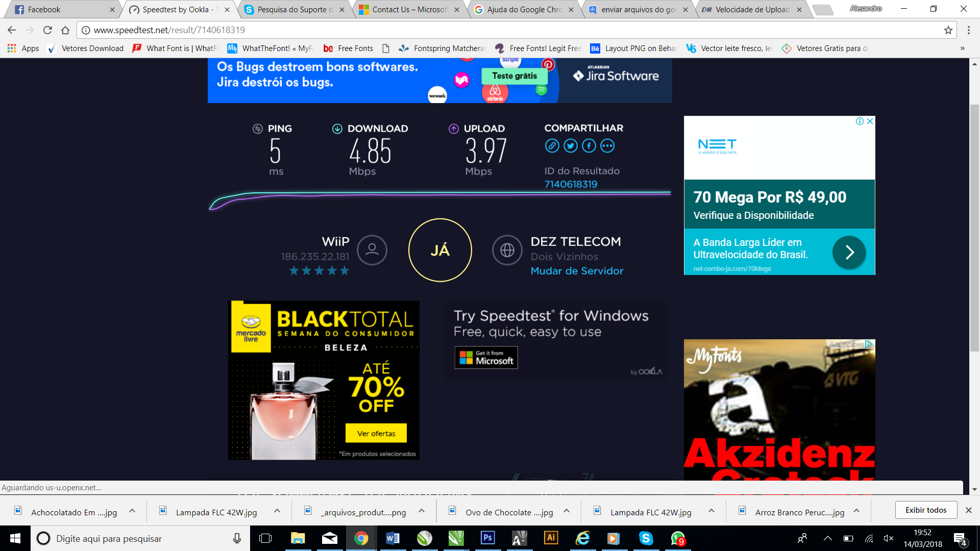
Task: Open Achocolatado Em jpg downloaded file
Action: tap(66, 512)
